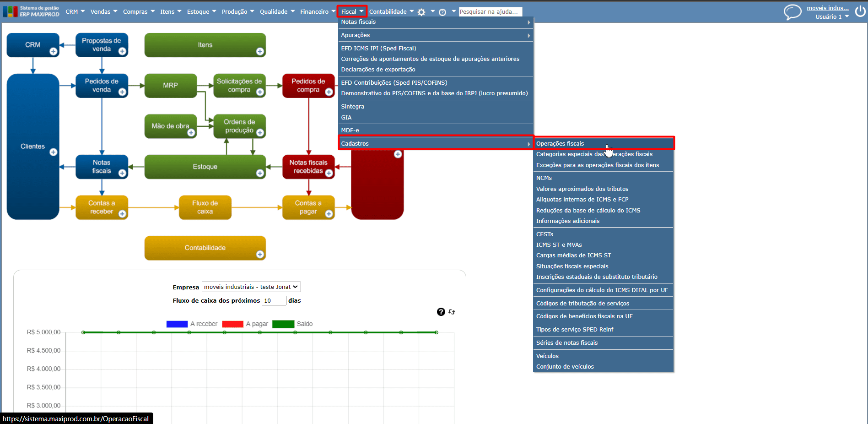
Task: Open the Compras dropdown menu
Action: click(x=139, y=11)
